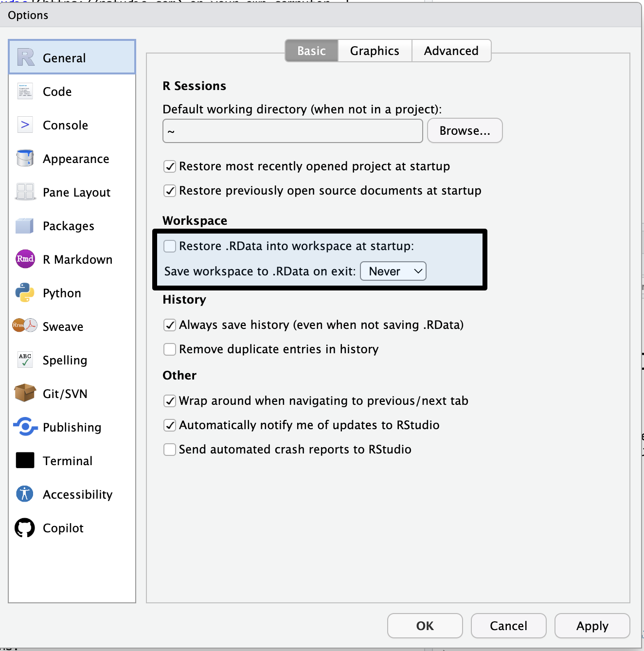Screen dimensions: 644x651
Task: Open the Copilot settings icon
Action: 24,528
